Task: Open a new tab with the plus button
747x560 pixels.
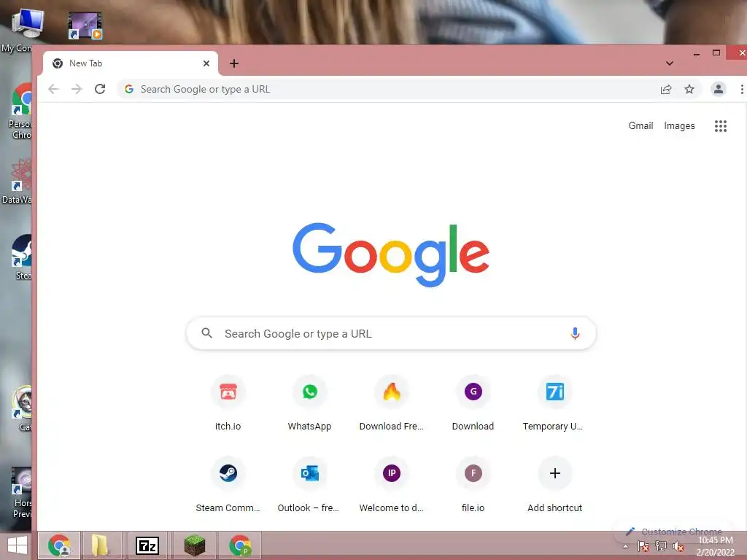Action: (234, 63)
